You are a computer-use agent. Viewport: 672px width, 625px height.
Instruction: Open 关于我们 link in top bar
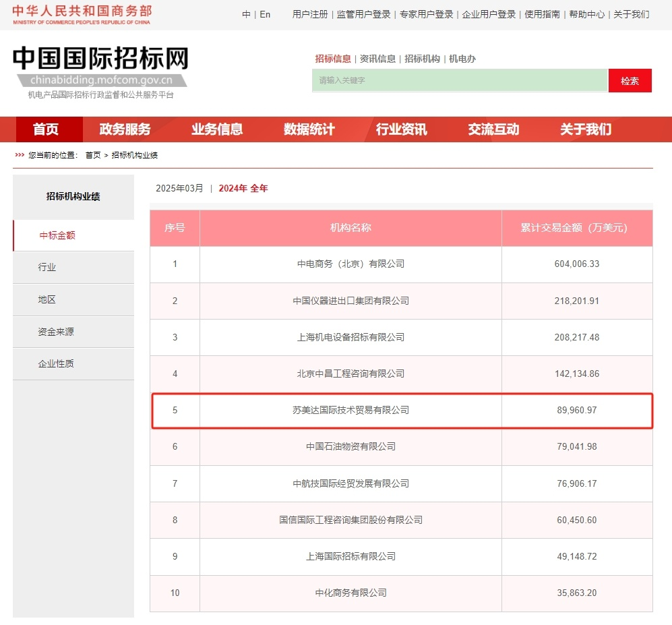(632, 14)
